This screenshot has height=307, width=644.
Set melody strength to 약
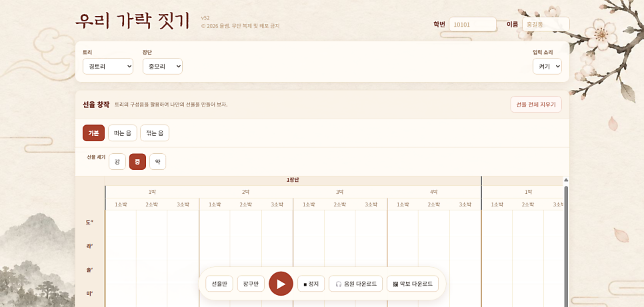pos(158,162)
